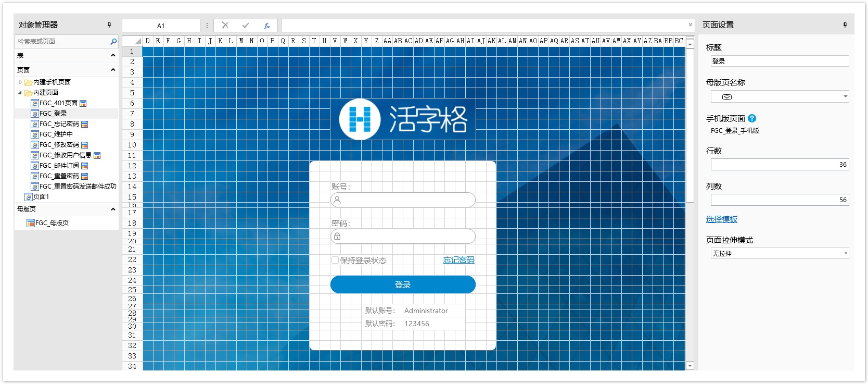This screenshot has height=384, width=868.
Task: Click master page icon beside FGC_邮件订阅
Action: [x=85, y=166]
